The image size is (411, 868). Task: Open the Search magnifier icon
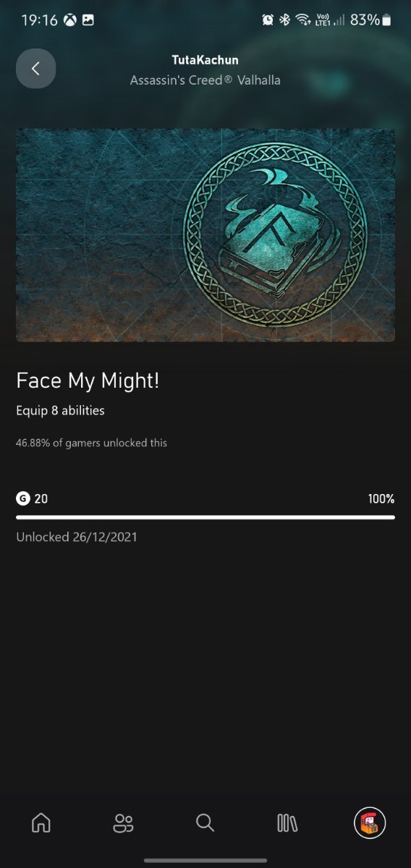click(205, 822)
